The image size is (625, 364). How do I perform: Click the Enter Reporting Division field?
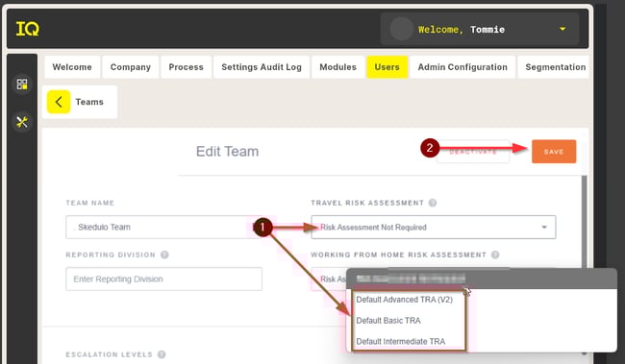point(163,279)
